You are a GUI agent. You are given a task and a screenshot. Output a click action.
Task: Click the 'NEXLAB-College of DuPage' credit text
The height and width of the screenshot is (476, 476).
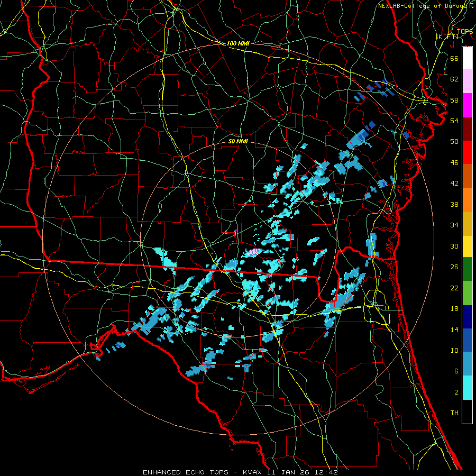[424, 6]
